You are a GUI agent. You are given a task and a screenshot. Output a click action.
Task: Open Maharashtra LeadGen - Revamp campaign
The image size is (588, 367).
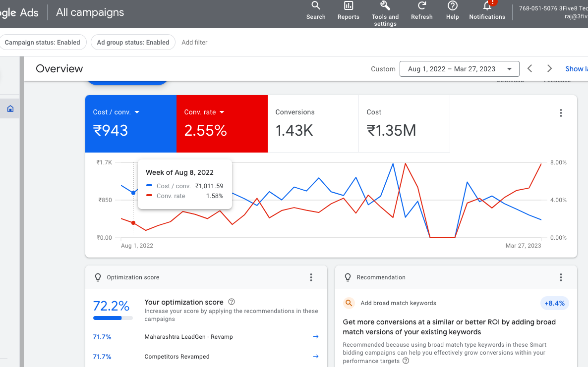coord(188,337)
